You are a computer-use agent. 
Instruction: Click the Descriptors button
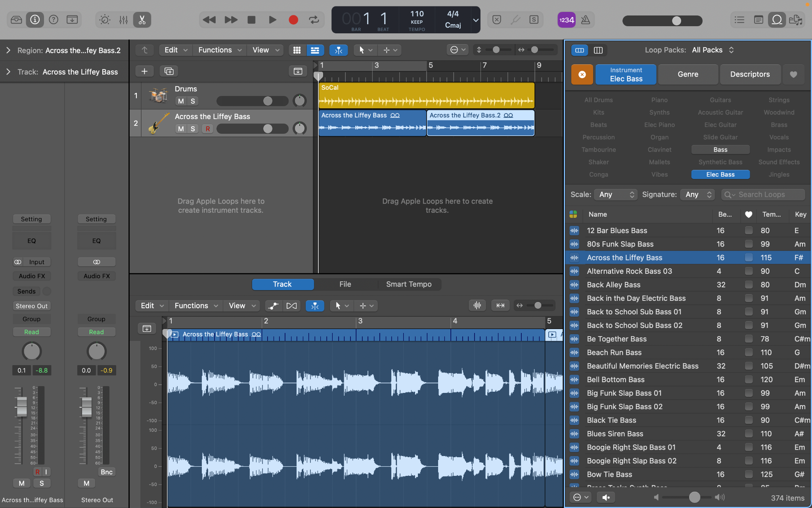click(750, 74)
